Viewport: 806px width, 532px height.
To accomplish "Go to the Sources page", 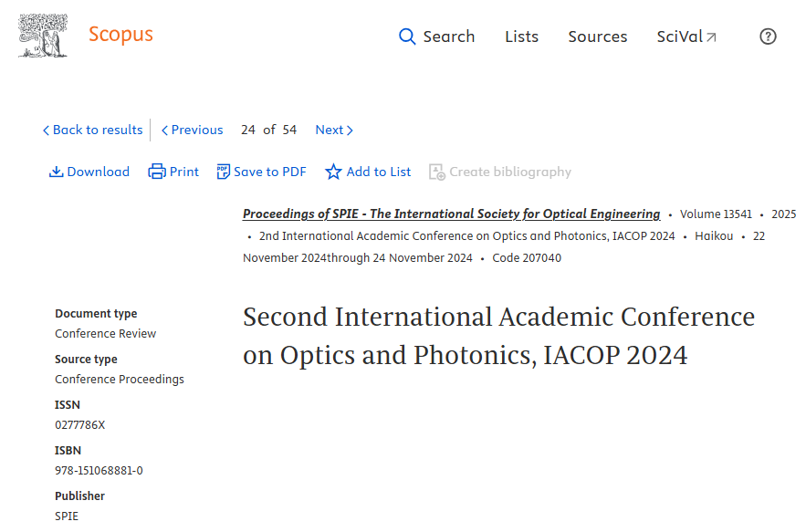I will pyautogui.click(x=597, y=37).
